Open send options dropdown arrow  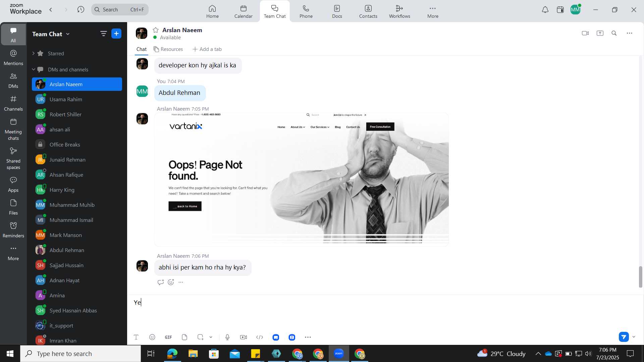pyautogui.click(x=634, y=337)
